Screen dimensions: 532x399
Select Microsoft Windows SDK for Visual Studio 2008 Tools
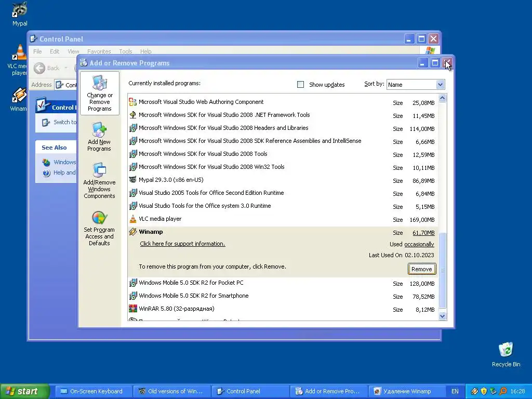[283, 154]
